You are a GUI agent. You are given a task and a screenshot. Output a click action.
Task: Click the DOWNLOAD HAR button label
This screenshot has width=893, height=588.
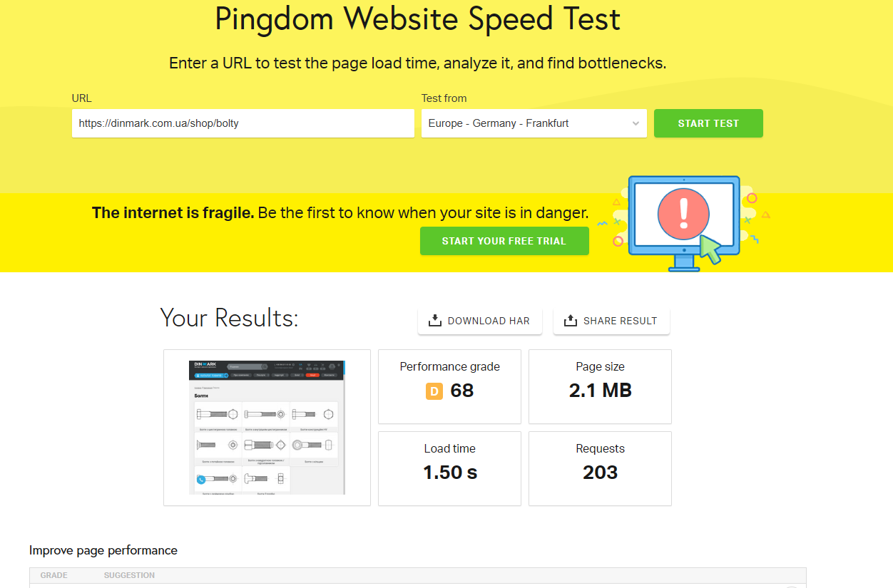coord(489,321)
